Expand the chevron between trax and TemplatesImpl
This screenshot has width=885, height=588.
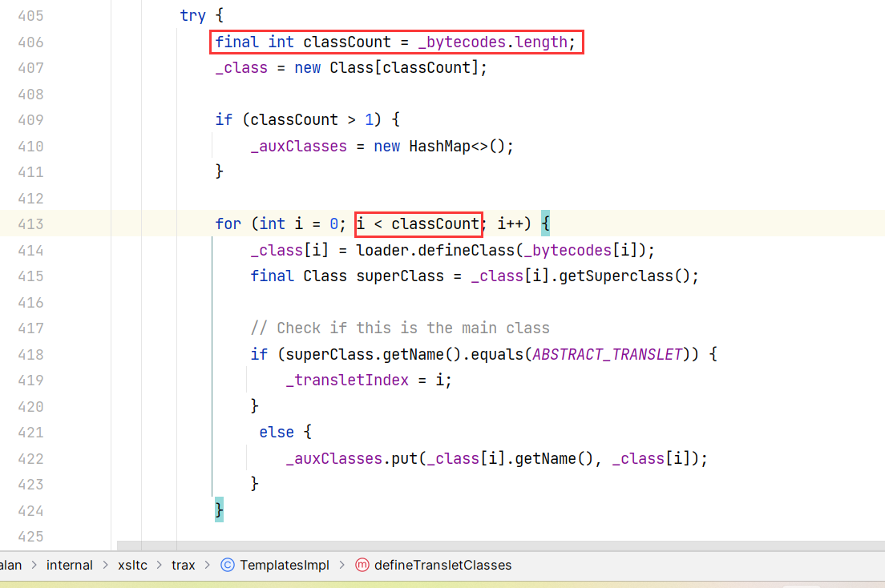207,565
